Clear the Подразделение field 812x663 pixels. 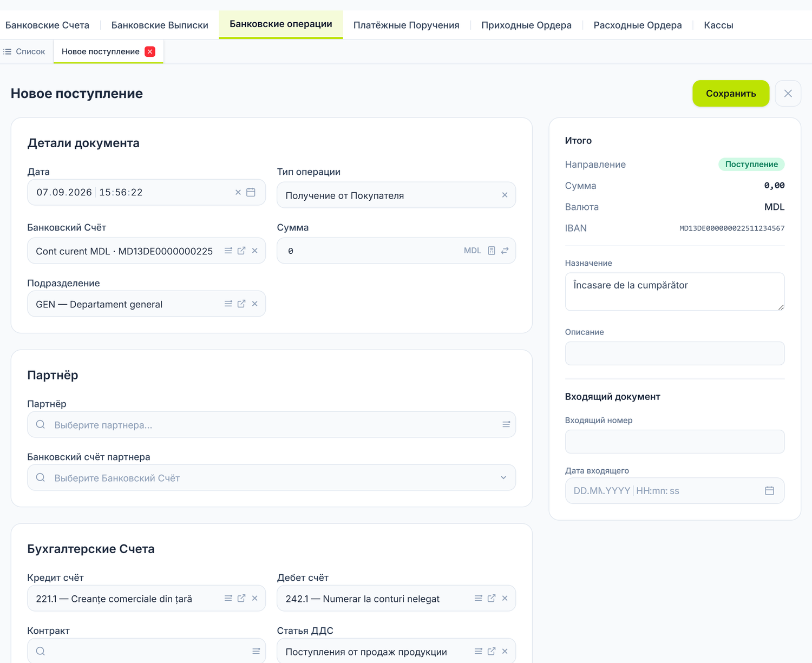[255, 304]
